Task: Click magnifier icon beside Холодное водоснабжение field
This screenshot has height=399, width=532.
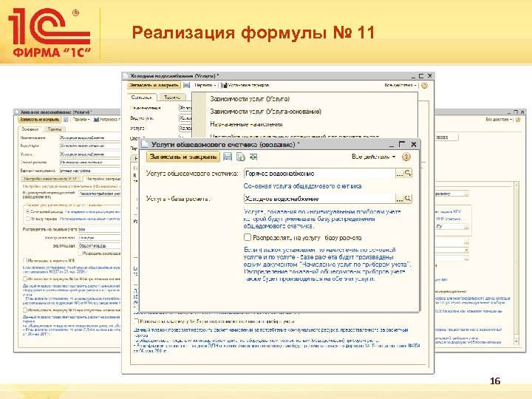Action: click(408, 199)
